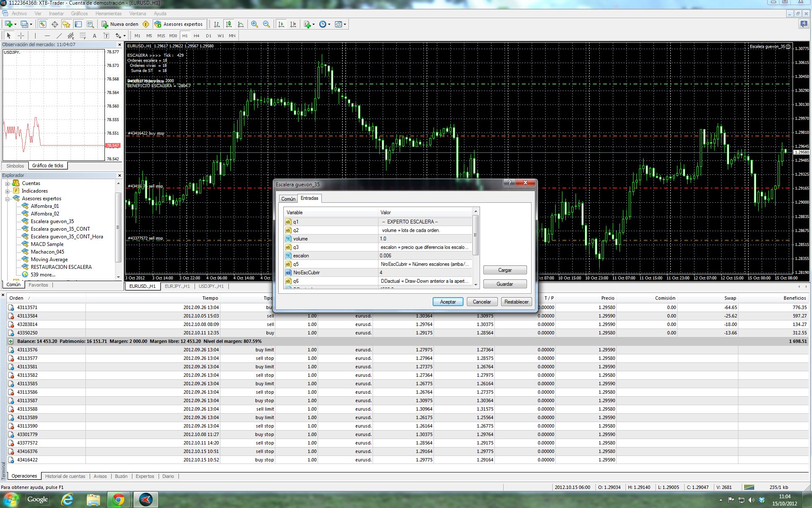This screenshot has width=812, height=508.
Task: Open the chart templates dropdown arrow
Action: pyautogui.click(x=345, y=24)
